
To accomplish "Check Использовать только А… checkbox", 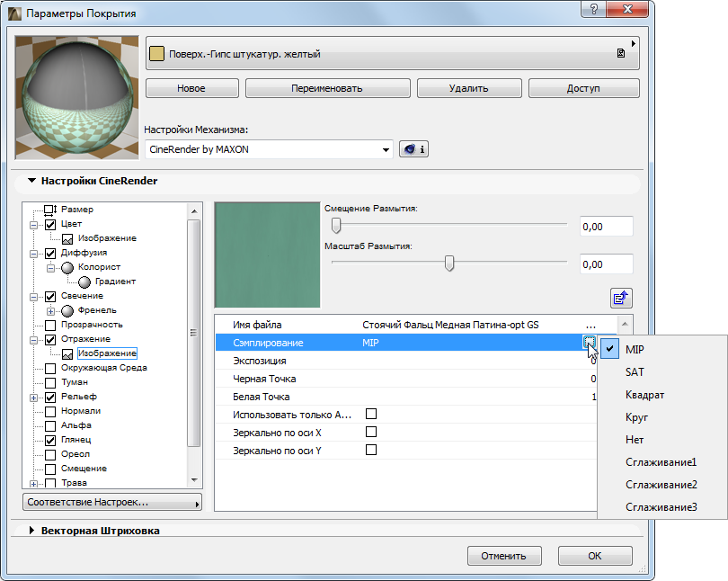I will click(x=371, y=414).
